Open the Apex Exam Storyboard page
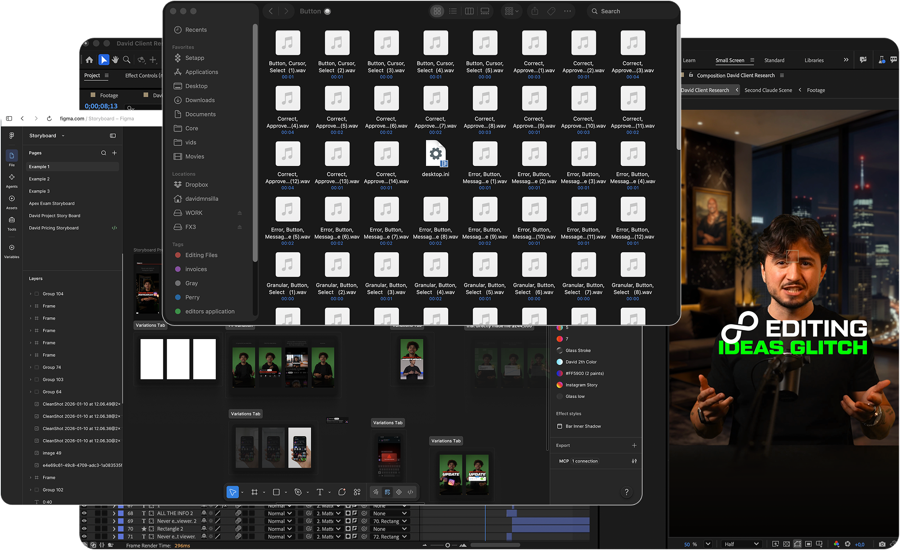This screenshot has height=550, width=900. [52, 203]
